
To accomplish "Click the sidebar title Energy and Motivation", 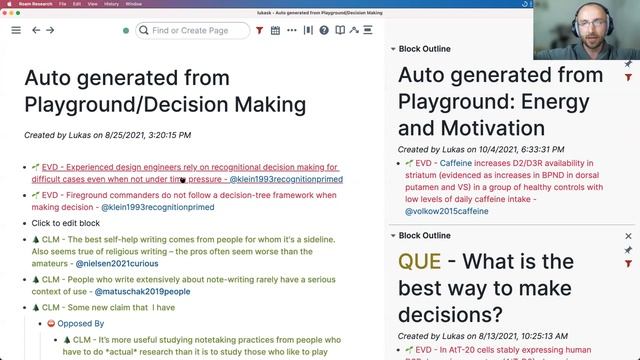I will [500, 101].
